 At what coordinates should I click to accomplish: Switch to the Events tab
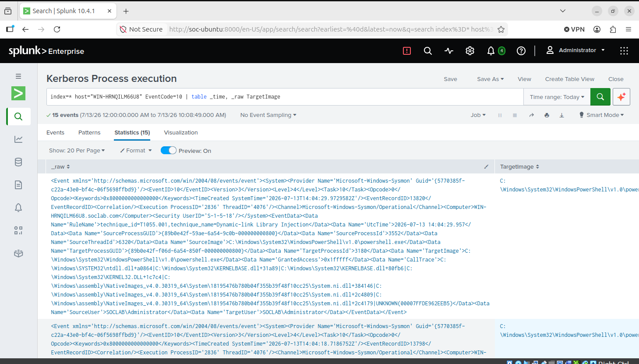pyautogui.click(x=55, y=133)
